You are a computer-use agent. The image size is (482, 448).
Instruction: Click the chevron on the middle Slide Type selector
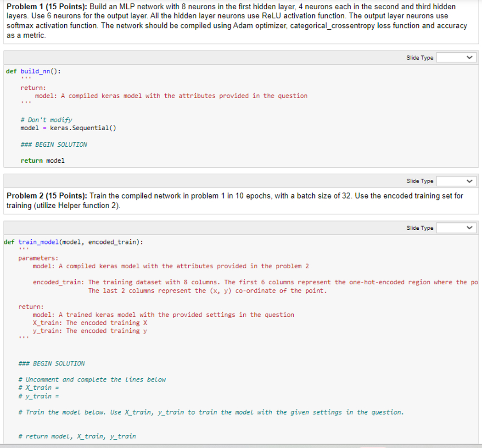[x=470, y=181]
